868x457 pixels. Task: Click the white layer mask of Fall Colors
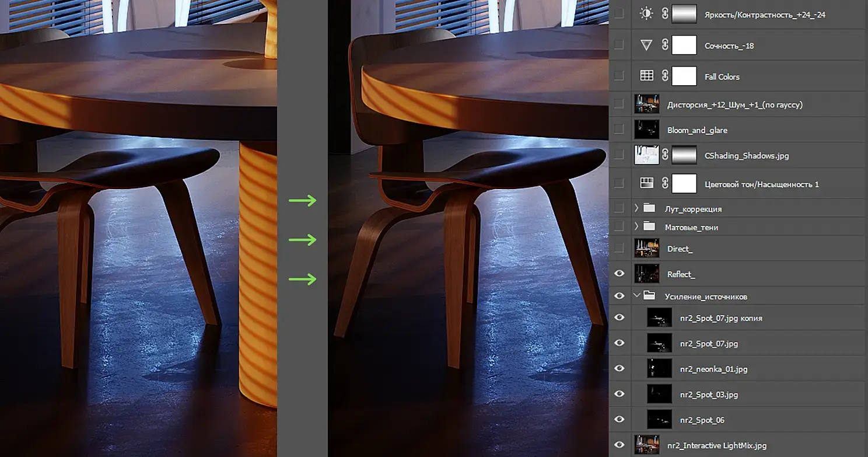tap(684, 76)
